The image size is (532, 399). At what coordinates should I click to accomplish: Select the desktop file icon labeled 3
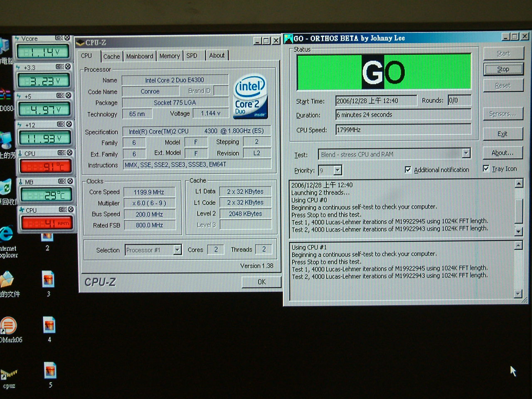[x=48, y=279]
